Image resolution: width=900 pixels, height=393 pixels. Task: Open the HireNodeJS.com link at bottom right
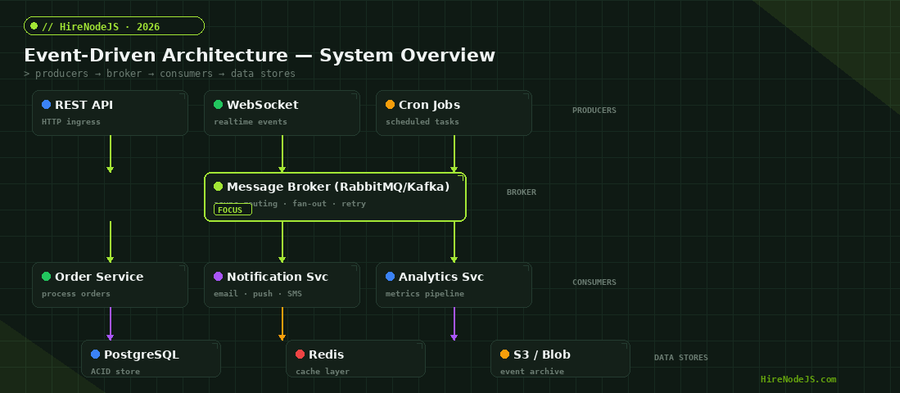[798, 379]
